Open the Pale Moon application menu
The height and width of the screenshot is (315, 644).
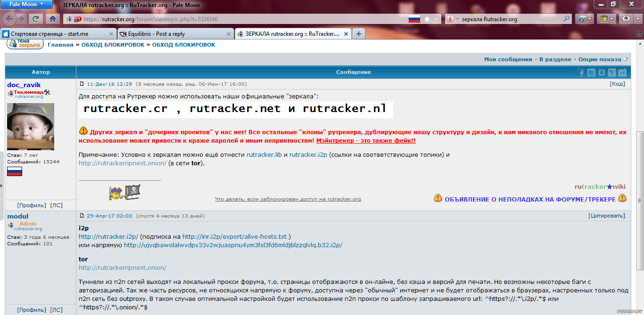point(26,4)
